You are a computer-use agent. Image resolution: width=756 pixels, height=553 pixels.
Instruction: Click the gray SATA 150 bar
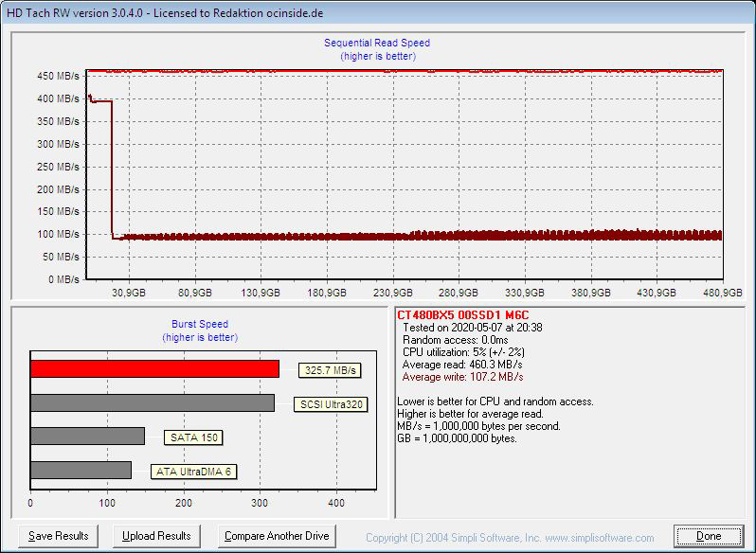(88, 436)
